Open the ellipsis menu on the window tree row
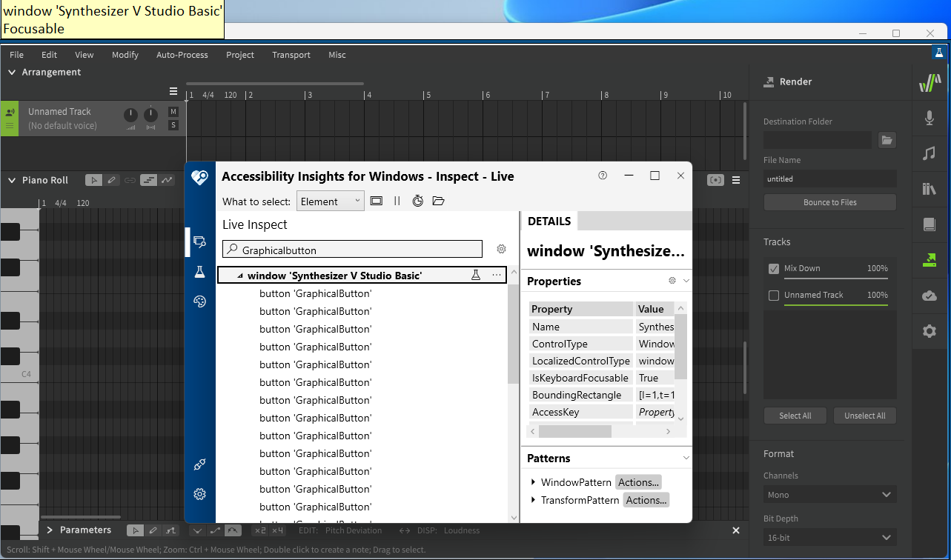This screenshot has height=560, width=951. 496,275
